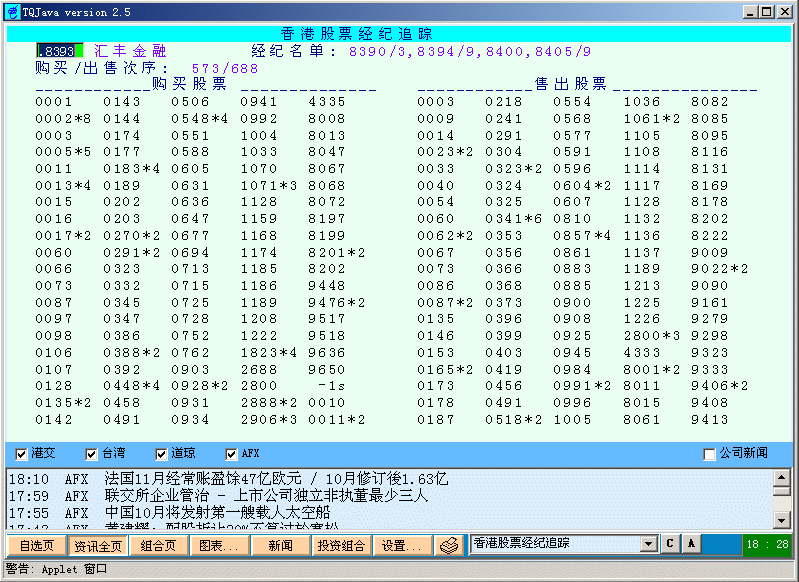Enable the 公司新闻 checkbox

[709, 454]
